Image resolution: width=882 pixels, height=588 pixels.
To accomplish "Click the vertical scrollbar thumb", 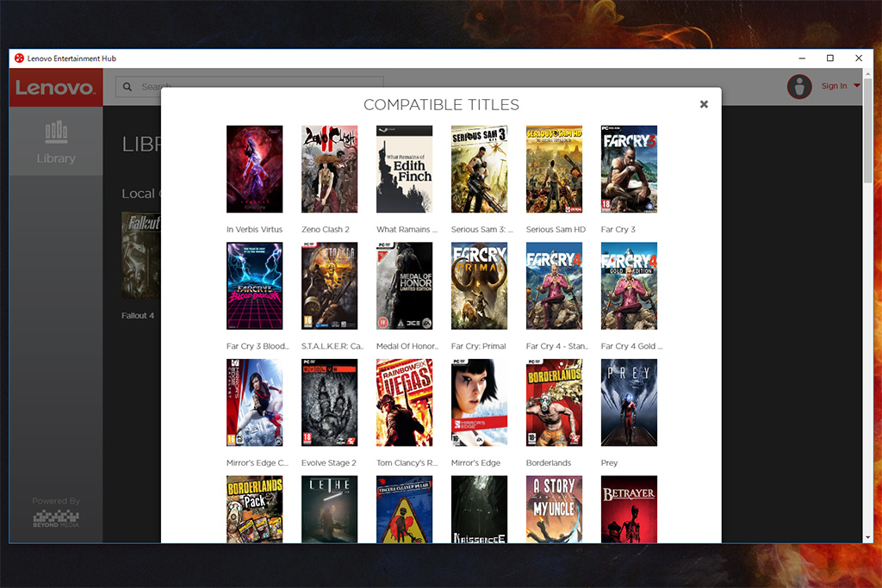I will [868, 130].
